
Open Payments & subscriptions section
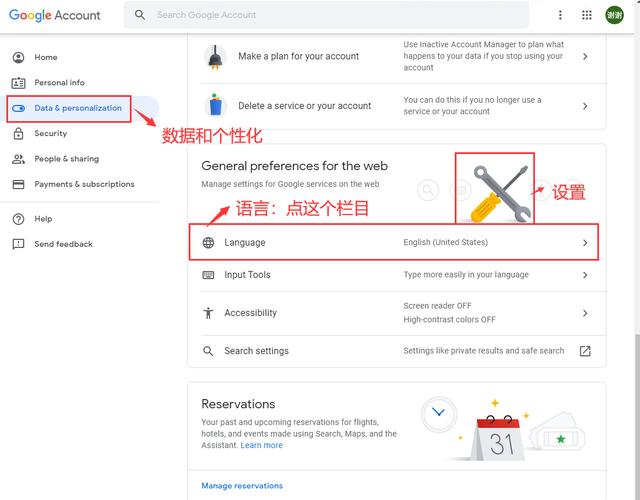click(84, 184)
